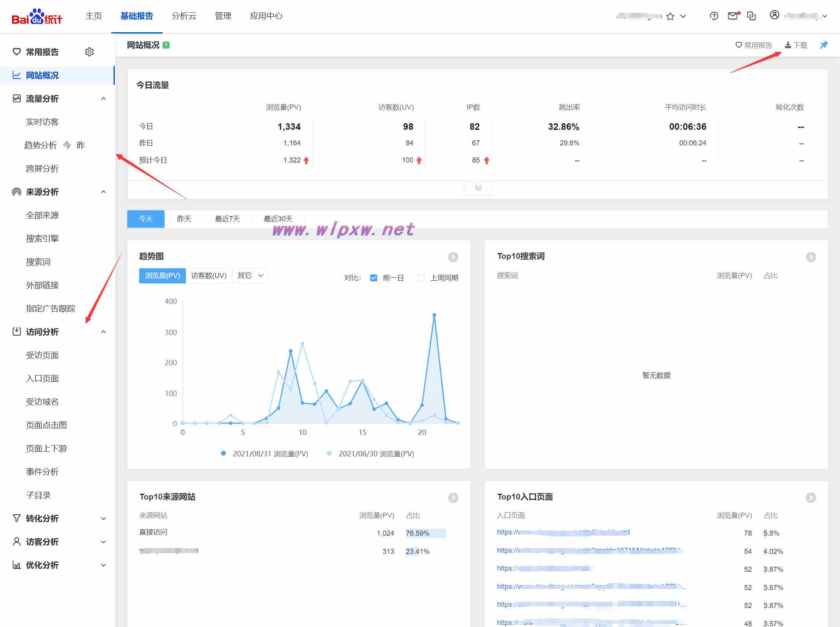
Task: Enable 上周同期 comparison checkbox
Action: (421, 278)
